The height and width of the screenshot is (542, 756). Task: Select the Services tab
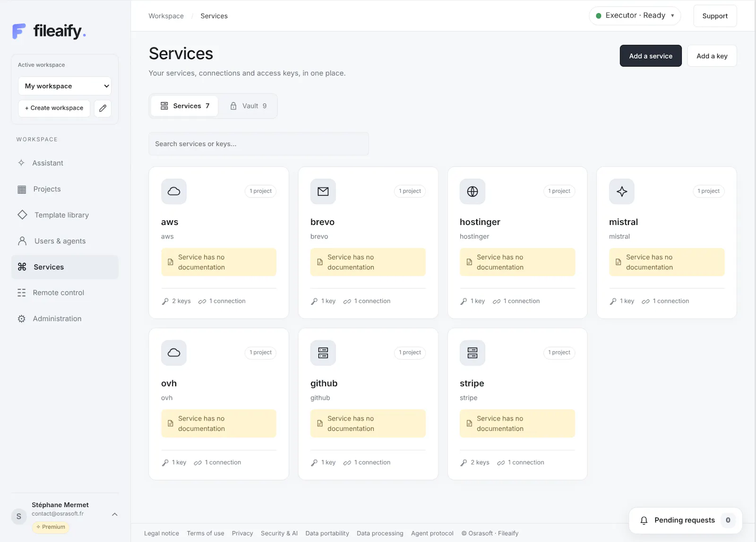[x=185, y=106]
